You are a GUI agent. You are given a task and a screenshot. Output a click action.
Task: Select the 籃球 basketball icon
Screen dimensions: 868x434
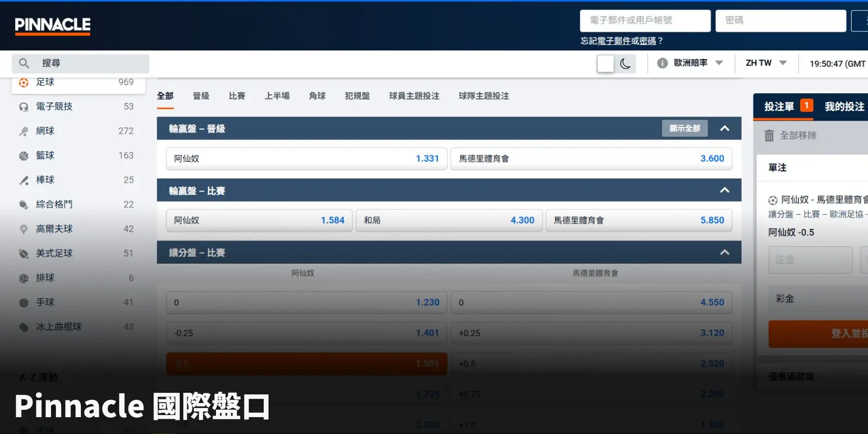pyautogui.click(x=23, y=156)
